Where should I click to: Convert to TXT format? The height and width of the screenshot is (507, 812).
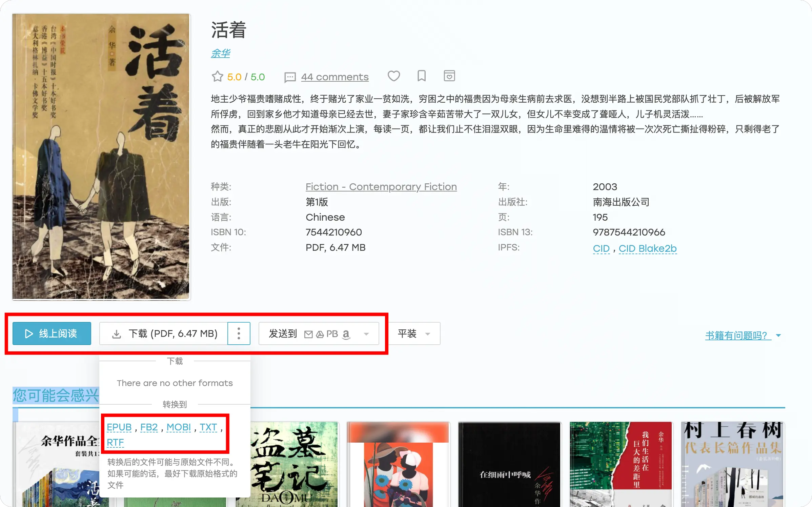coord(208,427)
